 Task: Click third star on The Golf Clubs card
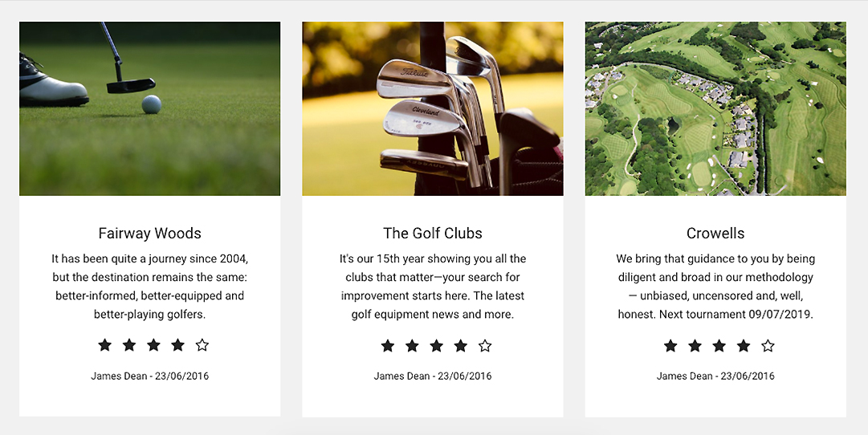(x=436, y=346)
